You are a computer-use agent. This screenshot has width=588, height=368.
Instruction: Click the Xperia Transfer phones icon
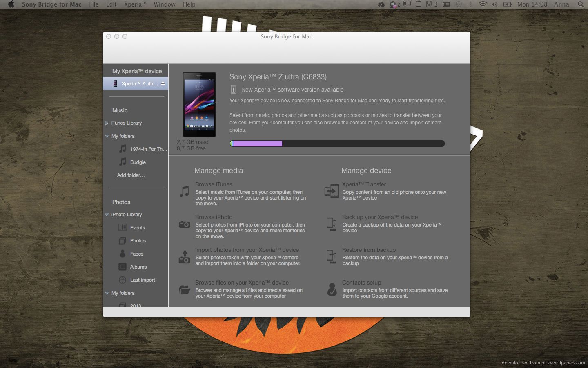tap(332, 191)
